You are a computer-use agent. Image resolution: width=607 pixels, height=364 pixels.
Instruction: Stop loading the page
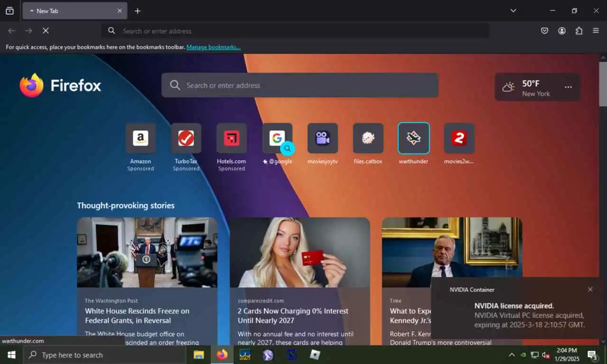(46, 31)
